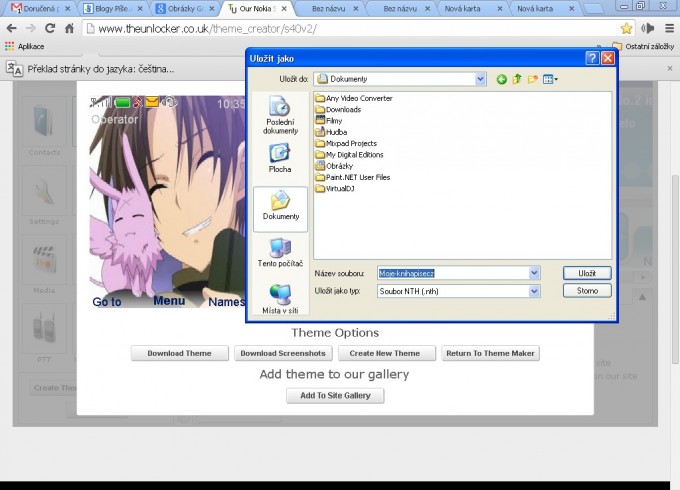
Task: Select the Obrázky folder
Action: coord(334,166)
